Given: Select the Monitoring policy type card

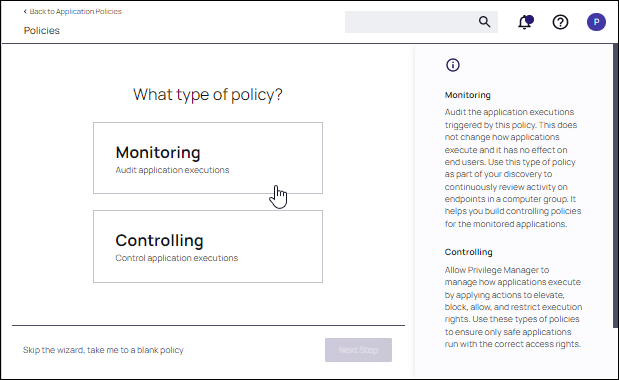Looking at the screenshot, I should (208, 158).
